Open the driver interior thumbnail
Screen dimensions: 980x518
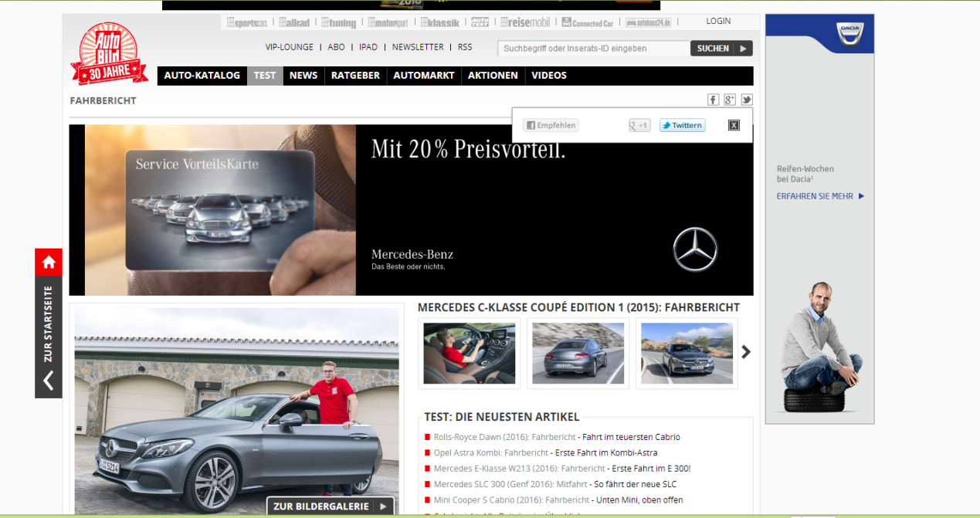(470, 353)
